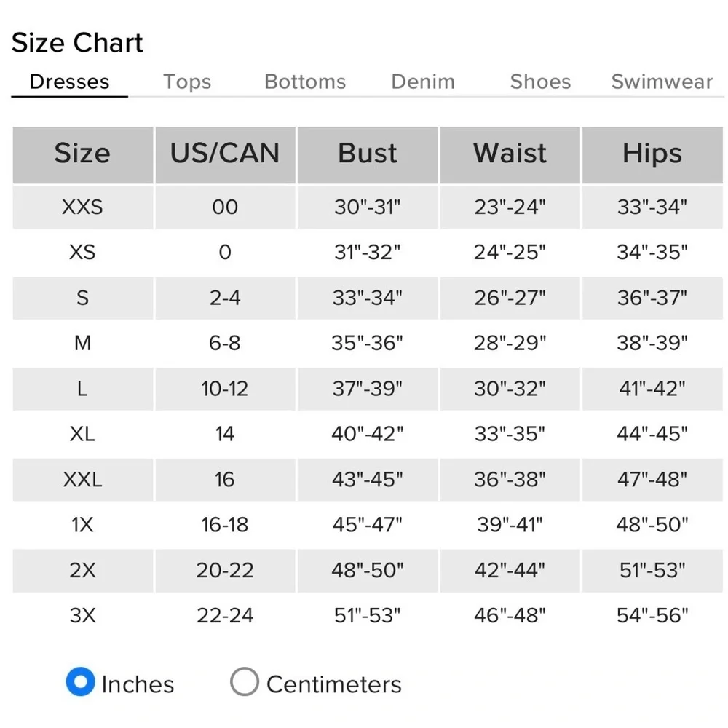This screenshot has height=728, width=728.
Task: Click the M size row label
Action: pos(83,343)
